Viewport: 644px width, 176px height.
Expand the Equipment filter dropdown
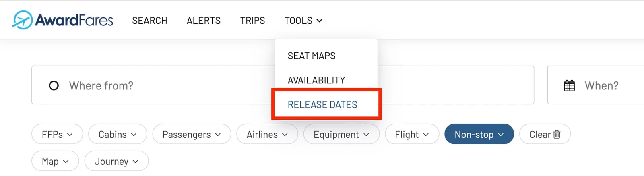[x=341, y=134]
